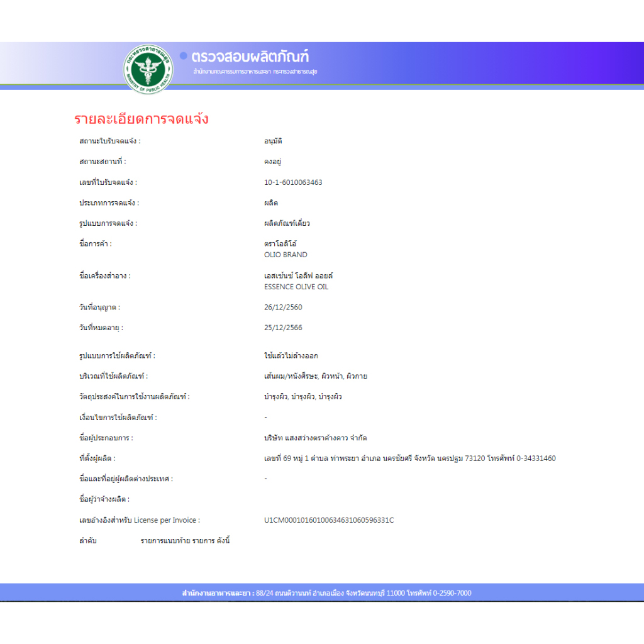Image resolution: width=644 pixels, height=644 pixels.
Task: Select the label ประเภทการจดแจ้ง
Action: tap(109, 203)
